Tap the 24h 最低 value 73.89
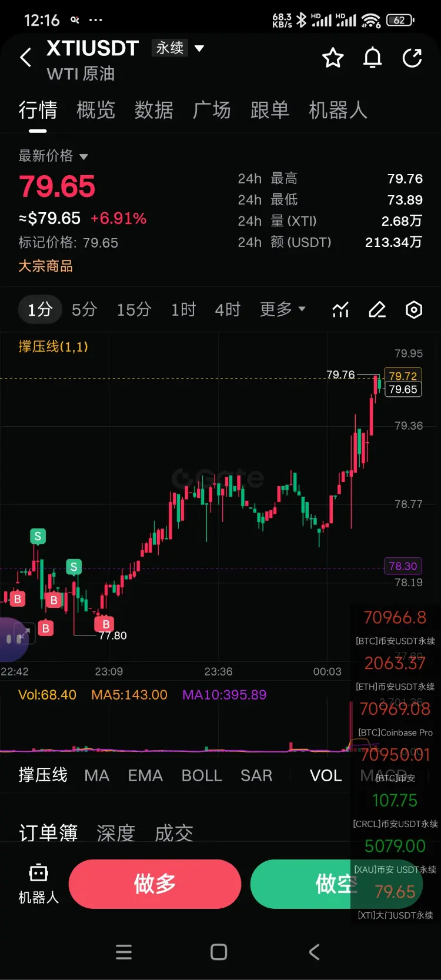441x980 pixels. tap(405, 199)
